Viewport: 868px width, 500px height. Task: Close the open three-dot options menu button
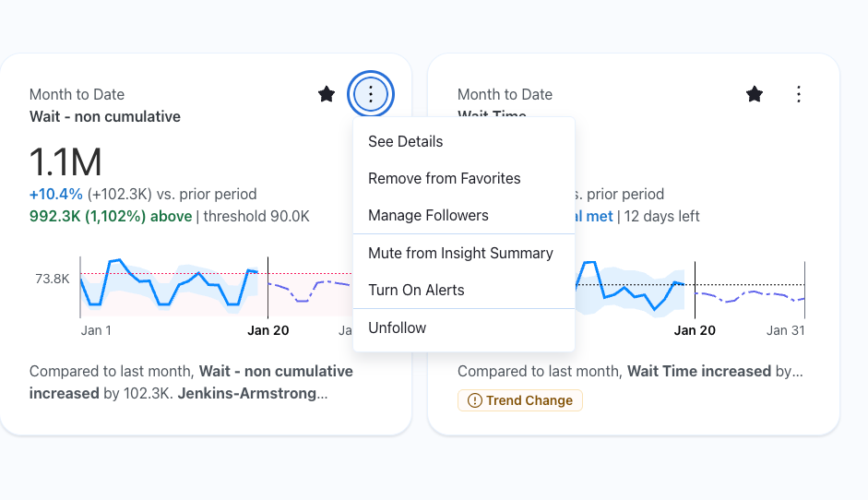371,94
